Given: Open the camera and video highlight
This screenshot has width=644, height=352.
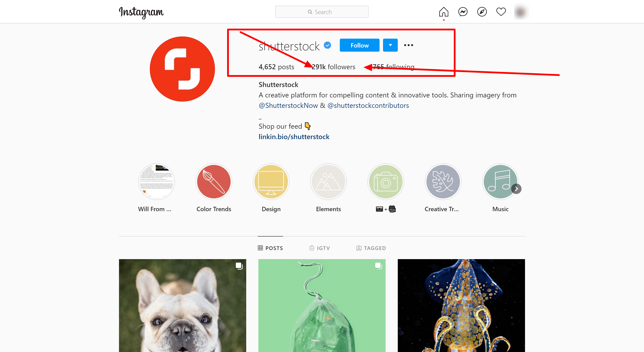Looking at the screenshot, I should click(x=385, y=182).
